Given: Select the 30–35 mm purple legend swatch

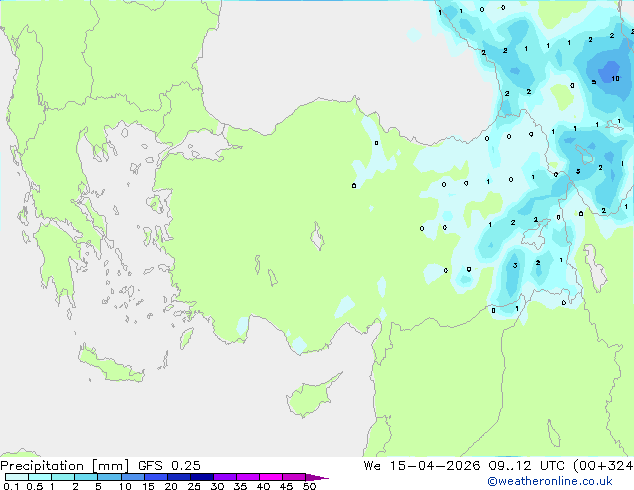Looking at the screenshot, I should (224, 477).
